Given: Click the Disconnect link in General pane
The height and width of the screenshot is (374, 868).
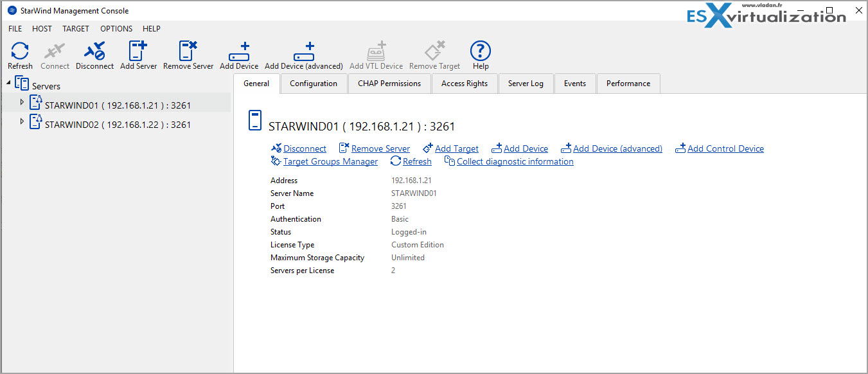Looking at the screenshot, I should (x=305, y=148).
